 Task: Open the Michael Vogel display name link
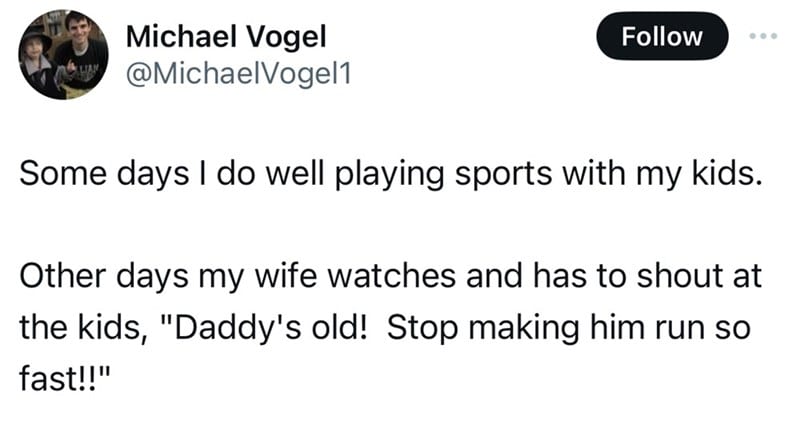[226, 37]
